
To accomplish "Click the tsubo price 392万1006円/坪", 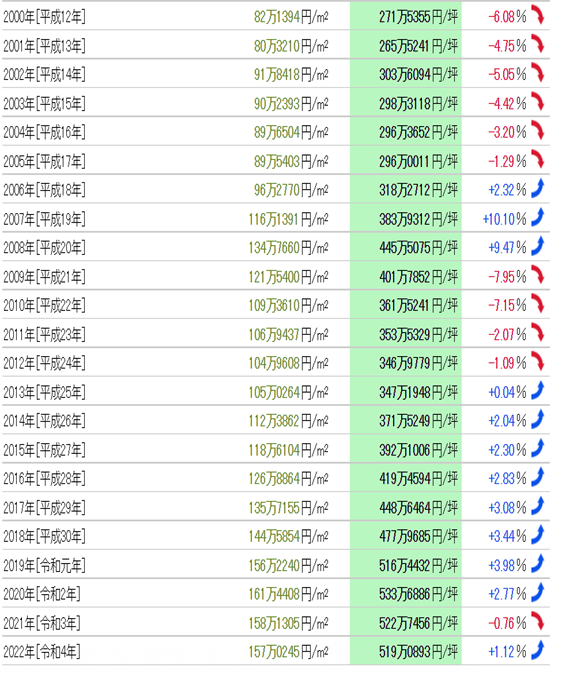I will (418, 450).
